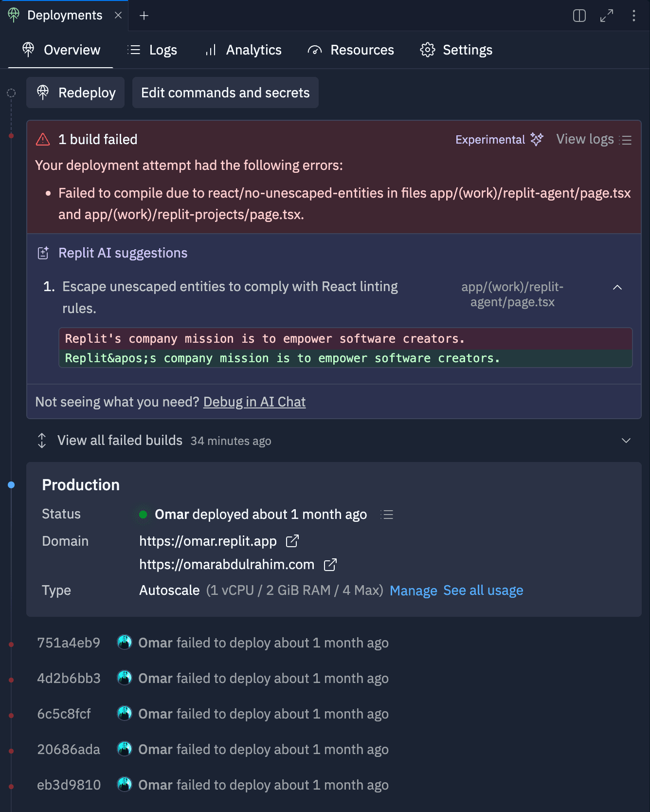
Task: Select failed deployment 751a4eb9 entry
Action: point(213,643)
